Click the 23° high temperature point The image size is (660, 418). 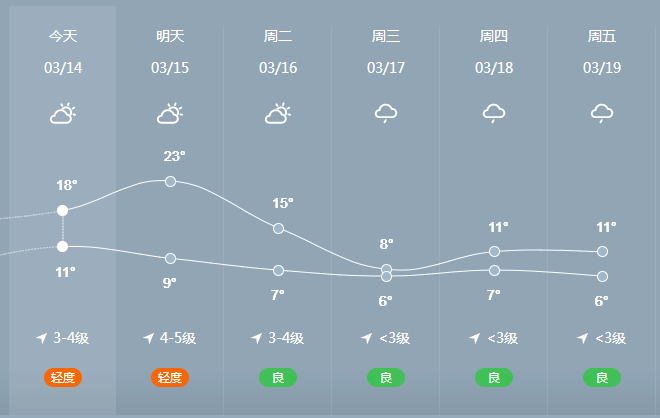[x=170, y=181]
